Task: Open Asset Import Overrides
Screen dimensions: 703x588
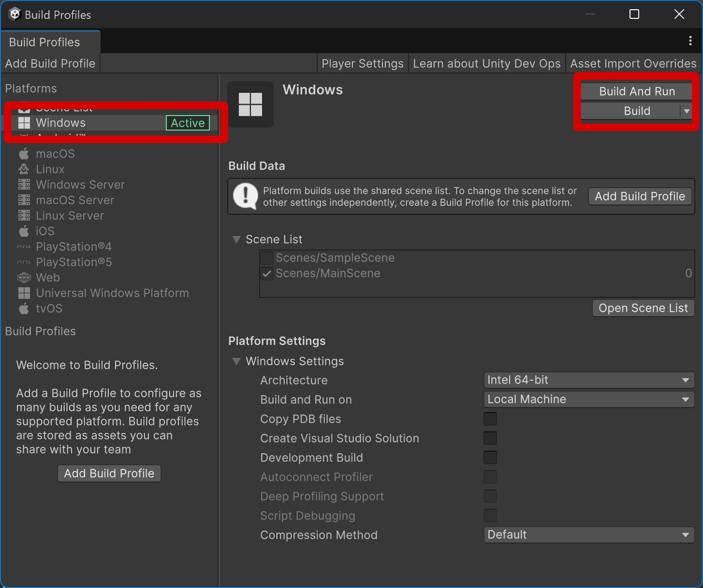Action: 633,63
